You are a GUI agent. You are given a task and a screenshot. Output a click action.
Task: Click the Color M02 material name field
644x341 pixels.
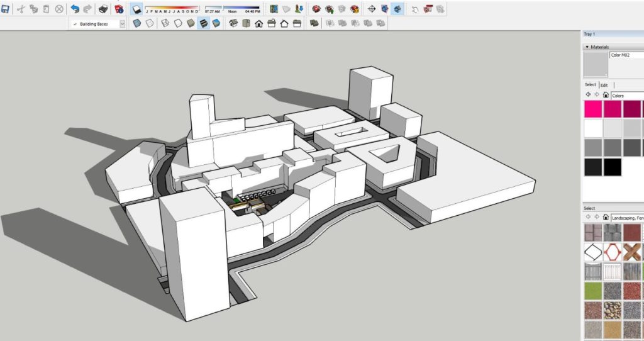pyautogui.click(x=627, y=55)
